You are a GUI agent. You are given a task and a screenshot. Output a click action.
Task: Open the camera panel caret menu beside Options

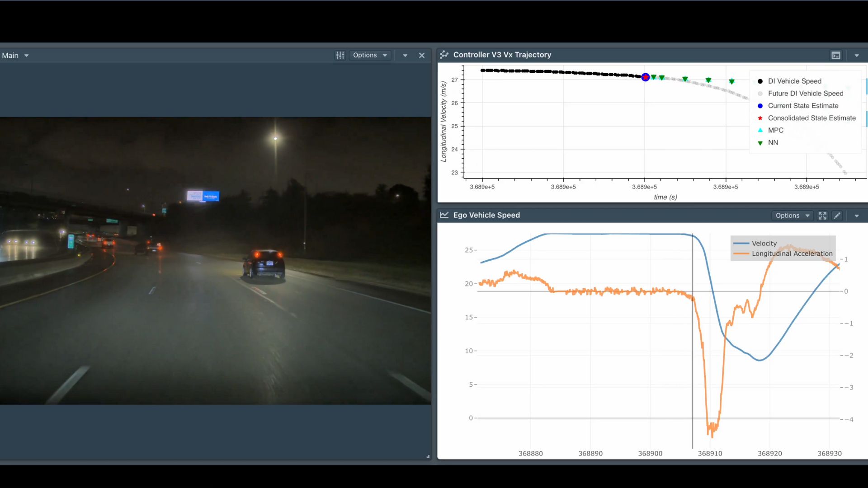tap(405, 55)
